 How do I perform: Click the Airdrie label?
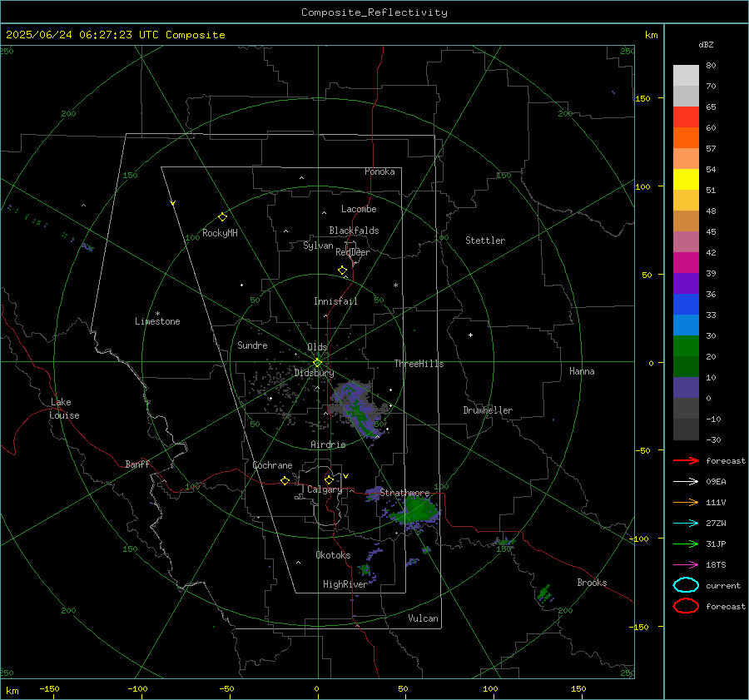coord(328,444)
